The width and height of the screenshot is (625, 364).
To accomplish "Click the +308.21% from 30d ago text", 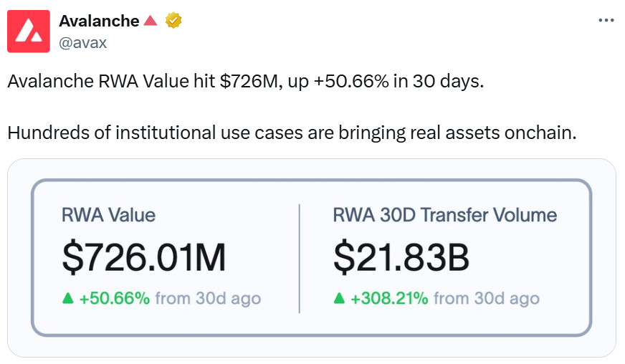I will [x=445, y=298].
